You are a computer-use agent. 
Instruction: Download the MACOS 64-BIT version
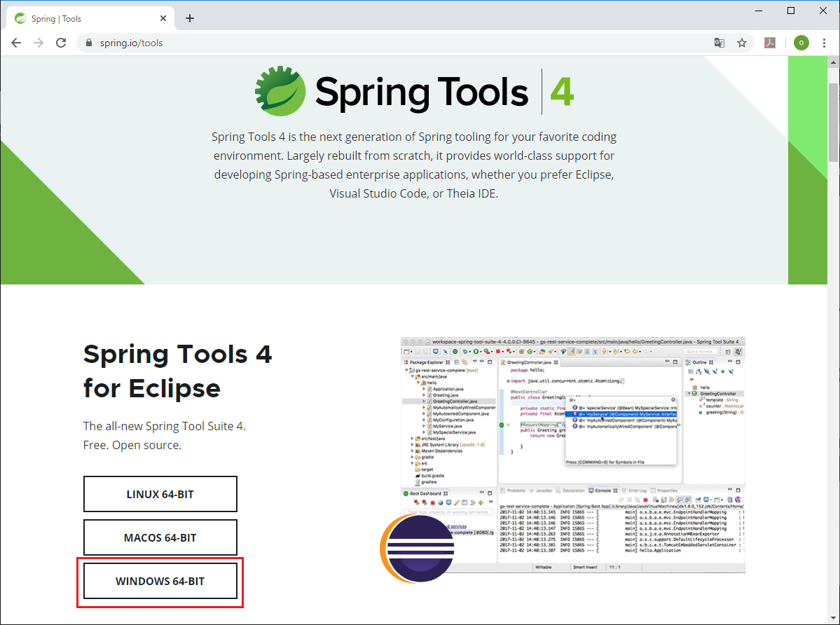pos(160,537)
